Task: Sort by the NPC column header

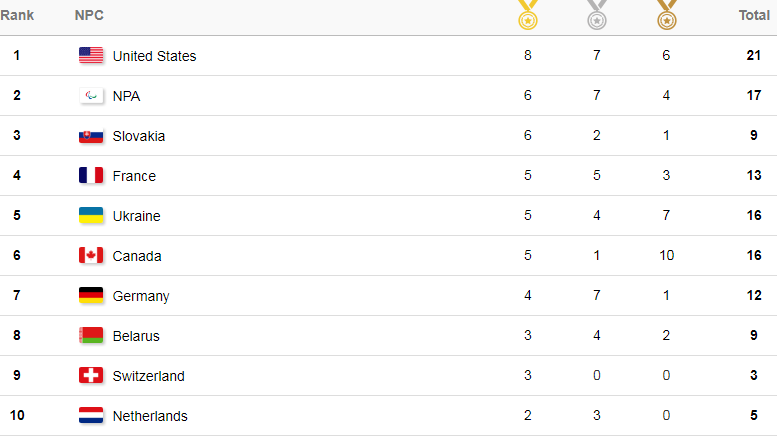Action: tap(89, 15)
